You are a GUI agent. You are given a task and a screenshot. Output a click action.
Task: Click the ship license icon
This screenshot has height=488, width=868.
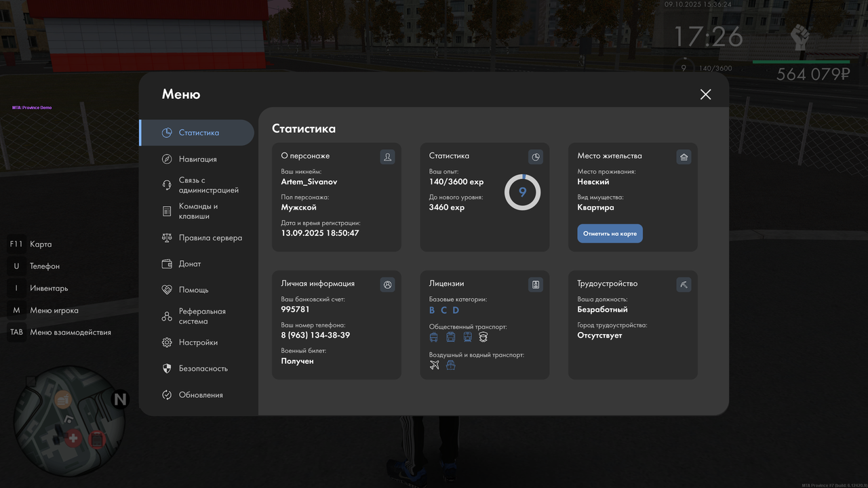point(450,365)
